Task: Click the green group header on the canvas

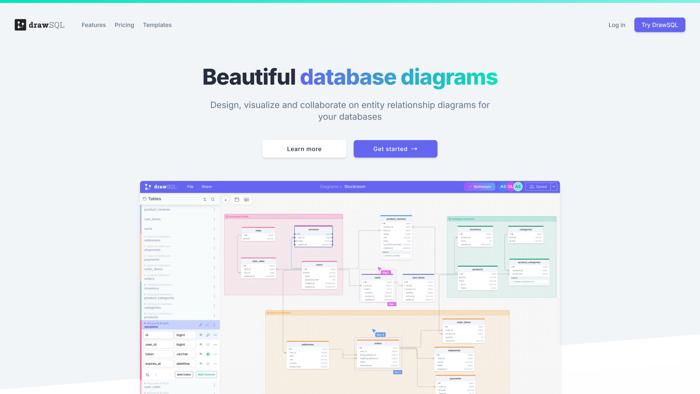Action: (x=501, y=219)
